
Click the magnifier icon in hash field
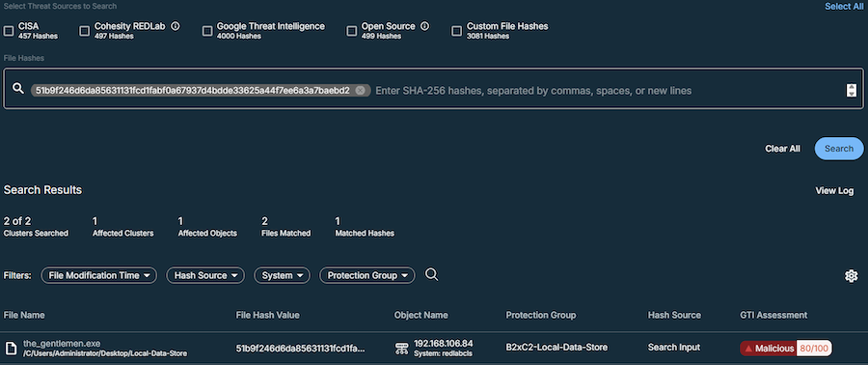[x=18, y=89]
